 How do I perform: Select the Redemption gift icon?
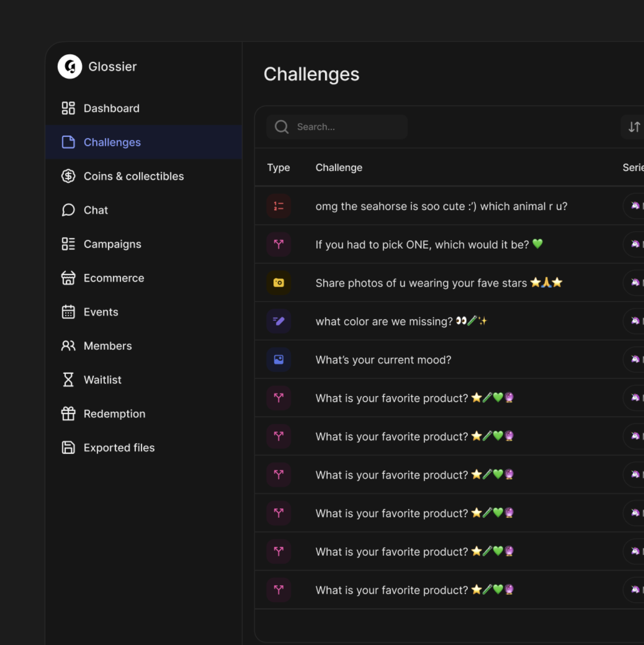click(x=68, y=413)
